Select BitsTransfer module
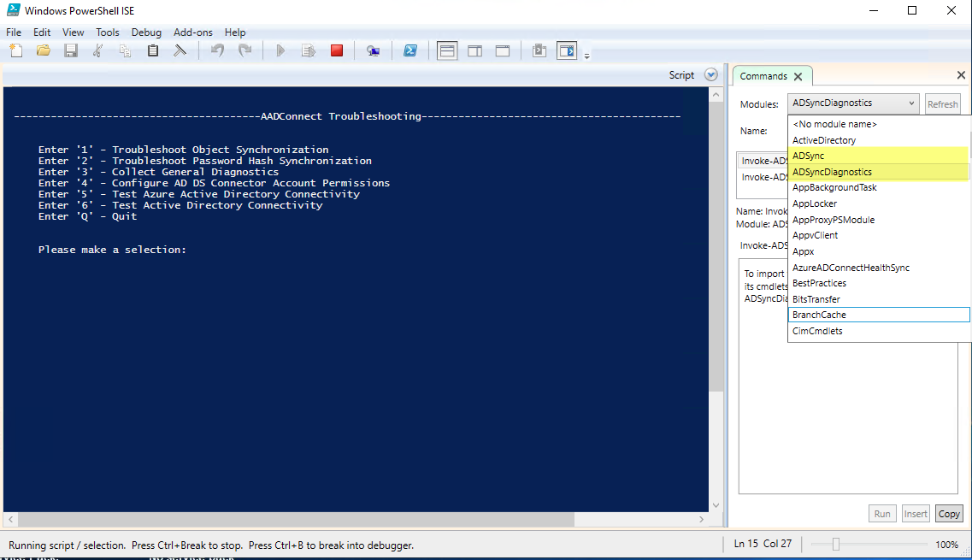Image resolution: width=972 pixels, height=560 pixels. 879,299
